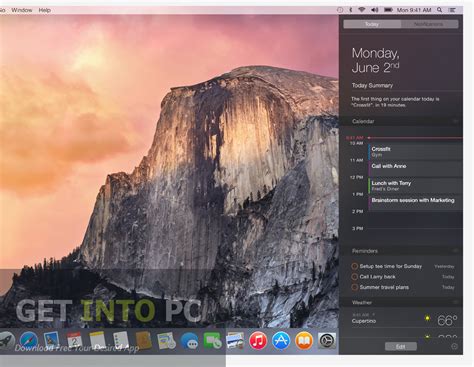
Task: Open Calendar icon in dock
Action: (74, 341)
